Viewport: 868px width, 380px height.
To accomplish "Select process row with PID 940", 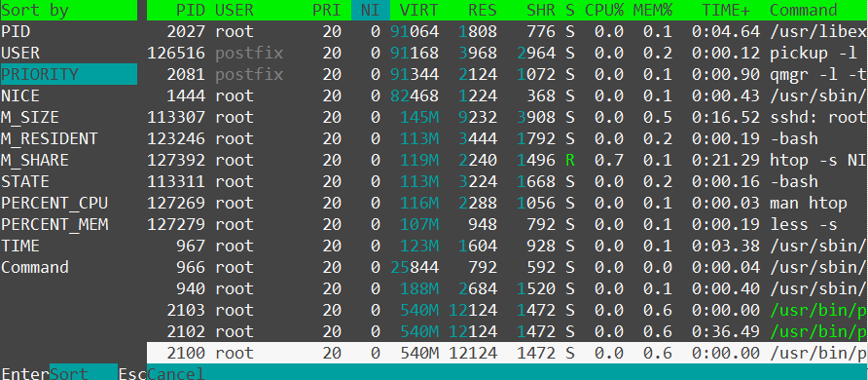I will coord(507,288).
